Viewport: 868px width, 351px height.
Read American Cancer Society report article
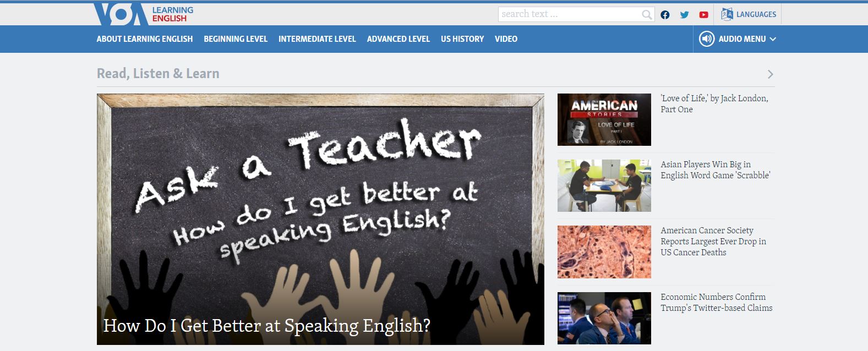[713, 241]
